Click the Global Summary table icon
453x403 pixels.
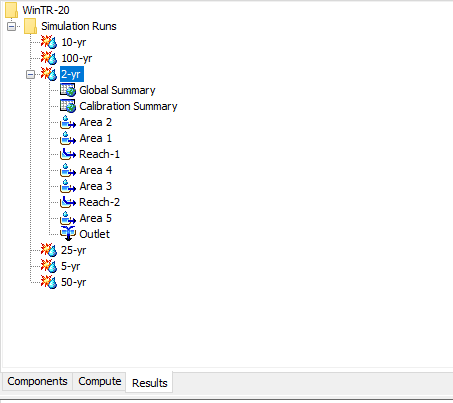click(68, 90)
